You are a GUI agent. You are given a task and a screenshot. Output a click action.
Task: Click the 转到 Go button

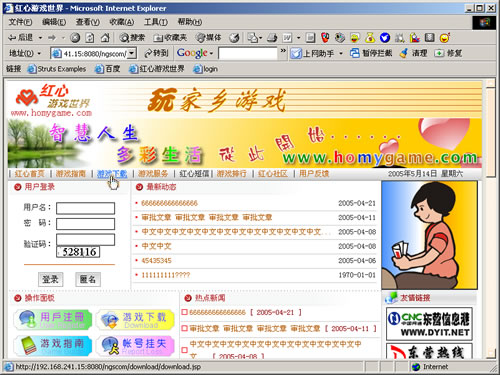pyautogui.click(x=156, y=53)
